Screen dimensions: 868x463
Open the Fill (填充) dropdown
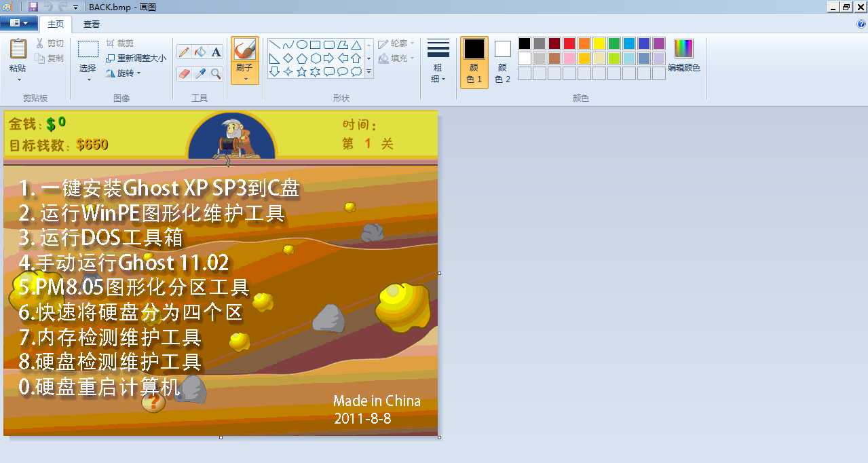[396, 58]
